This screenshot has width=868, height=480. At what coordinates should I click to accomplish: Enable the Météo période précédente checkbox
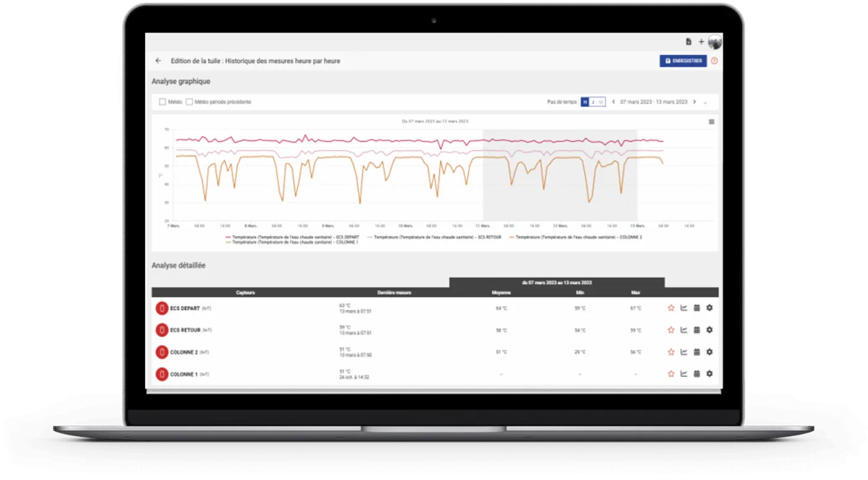coord(190,102)
